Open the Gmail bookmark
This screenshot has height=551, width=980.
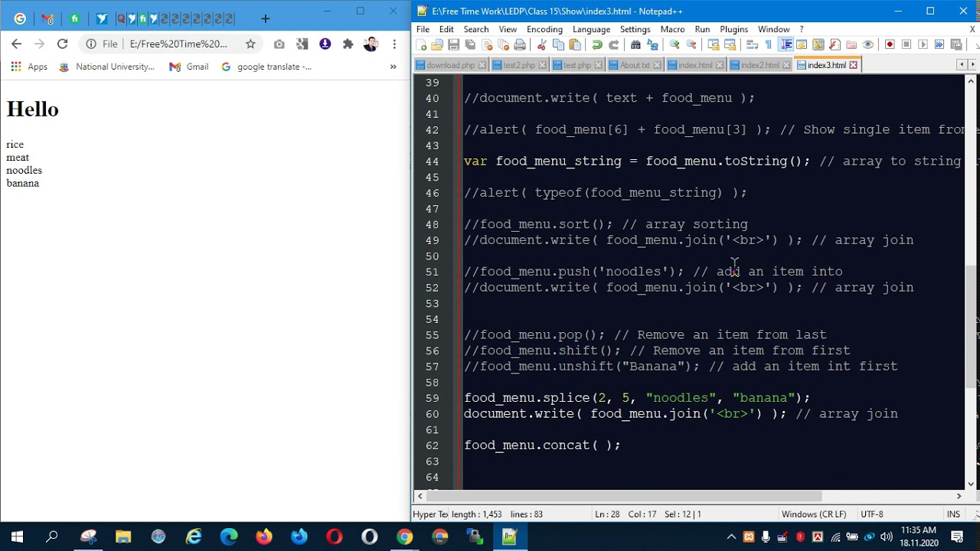[189, 67]
